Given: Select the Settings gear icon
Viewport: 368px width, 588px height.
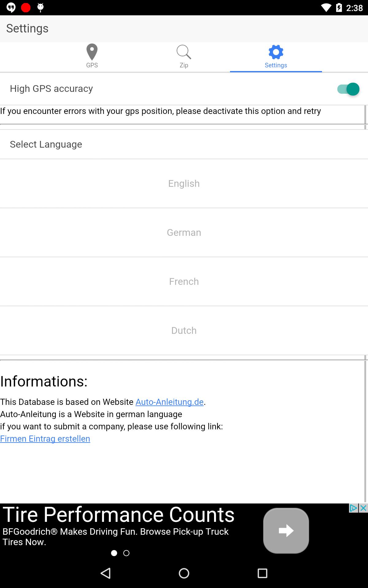Looking at the screenshot, I should 276,52.
